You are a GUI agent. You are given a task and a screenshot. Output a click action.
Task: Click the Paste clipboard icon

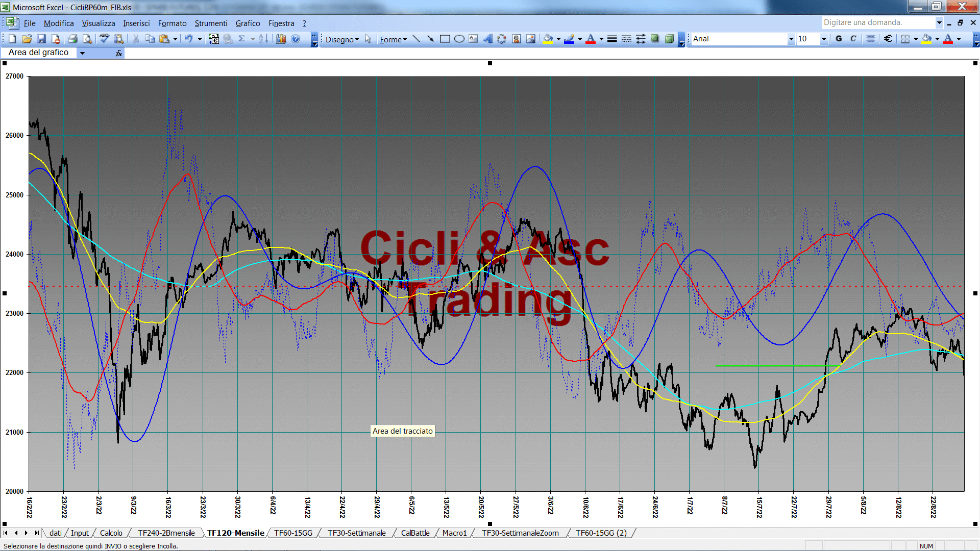pos(164,39)
